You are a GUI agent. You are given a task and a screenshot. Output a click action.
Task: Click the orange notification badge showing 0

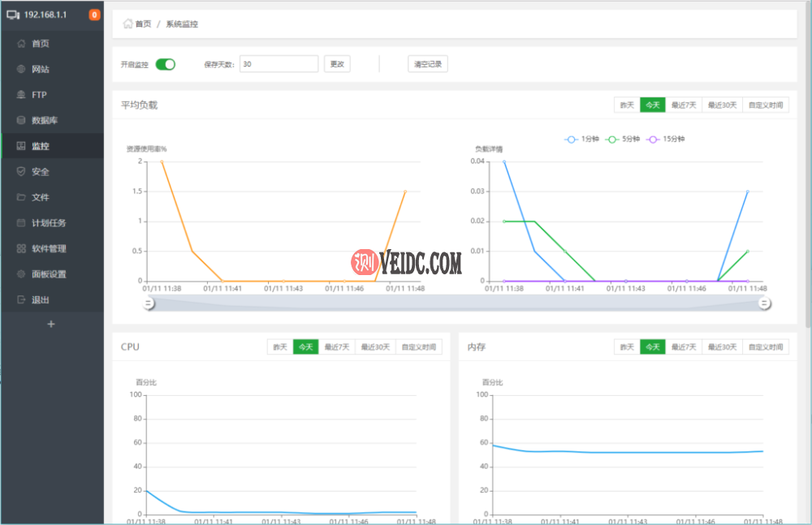(x=94, y=15)
